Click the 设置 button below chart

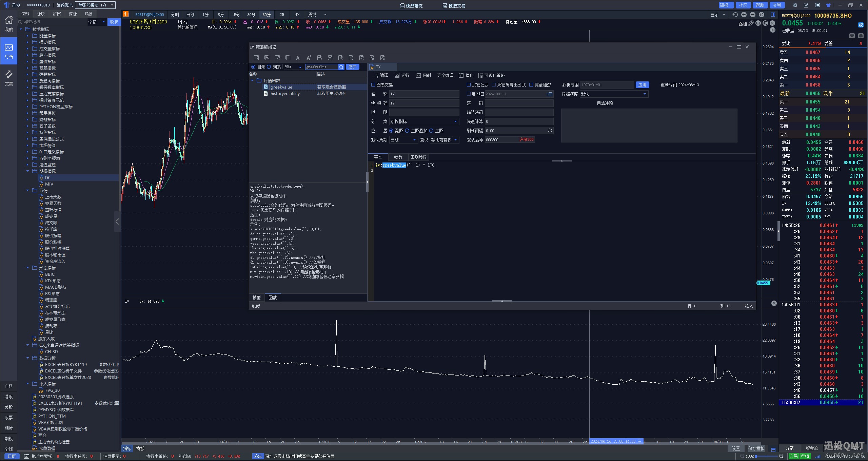pos(736,448)
